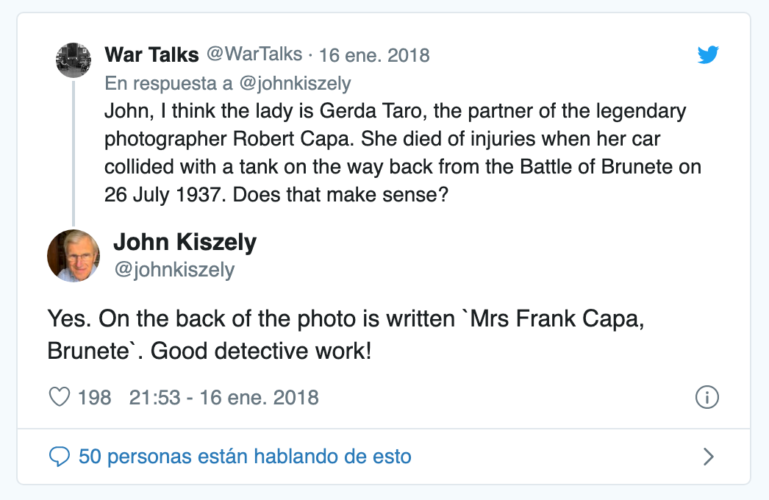Viewport: 769px width, 500px height.
Task: Click the "En respuesta a" reply label
Action: (x=167, y=84)
